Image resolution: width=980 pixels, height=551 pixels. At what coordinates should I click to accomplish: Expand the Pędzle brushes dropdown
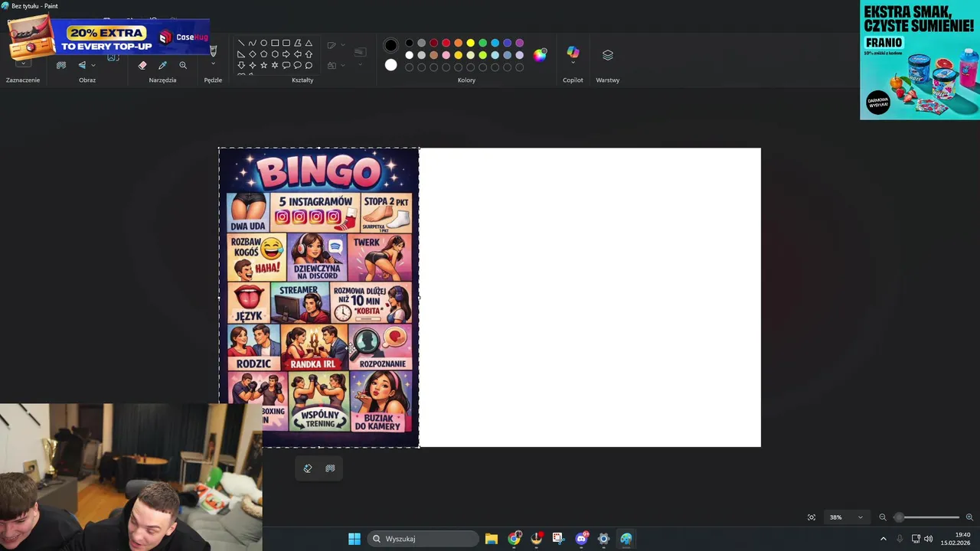(213, 64)
